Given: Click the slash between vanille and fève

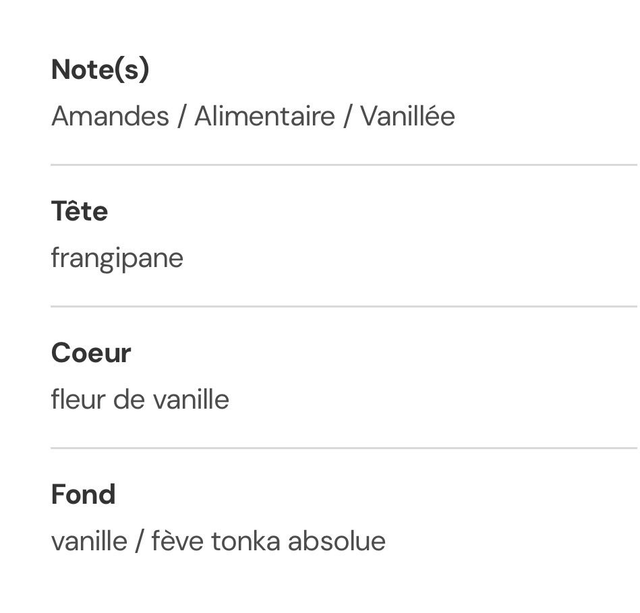Looking at the screenshot, I should 139,542.
